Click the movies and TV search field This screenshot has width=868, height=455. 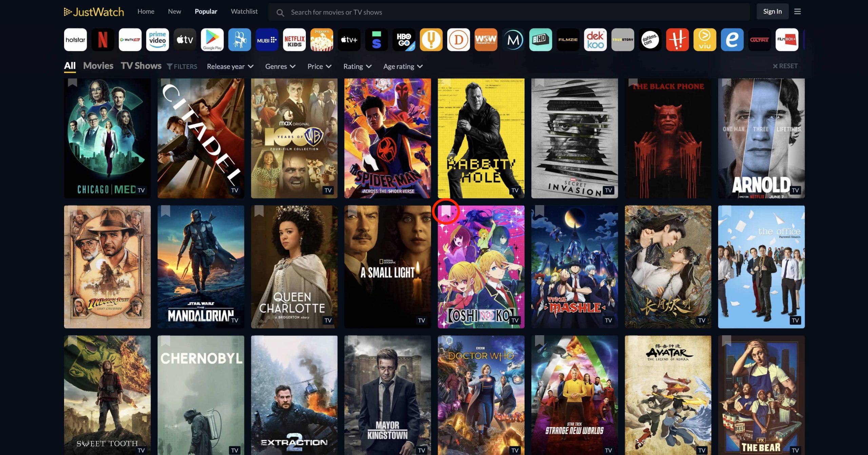[x=509, y=12]
